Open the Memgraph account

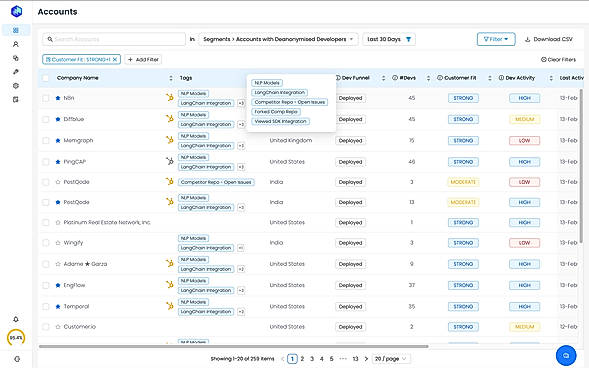tap(78, 140)
